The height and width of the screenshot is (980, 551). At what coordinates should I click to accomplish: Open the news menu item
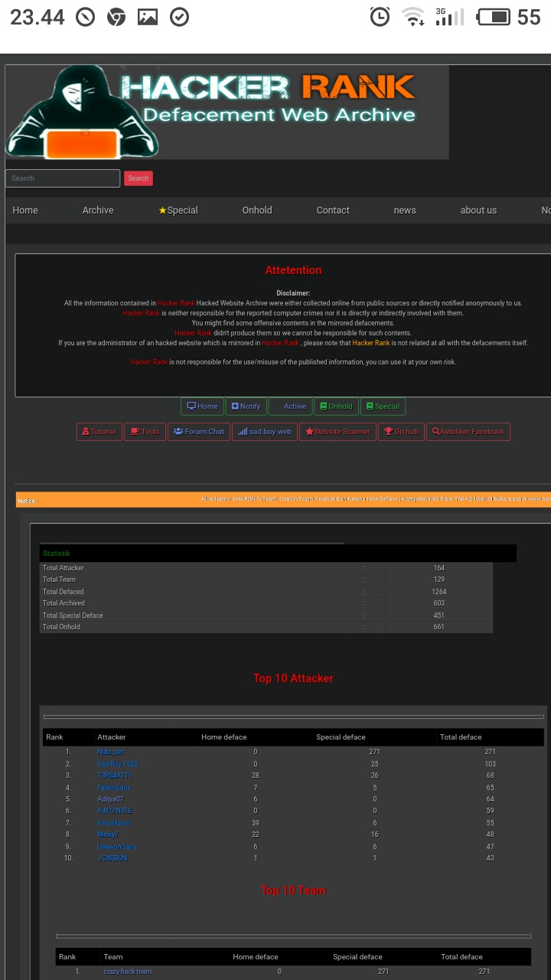[x=405, y=211]
